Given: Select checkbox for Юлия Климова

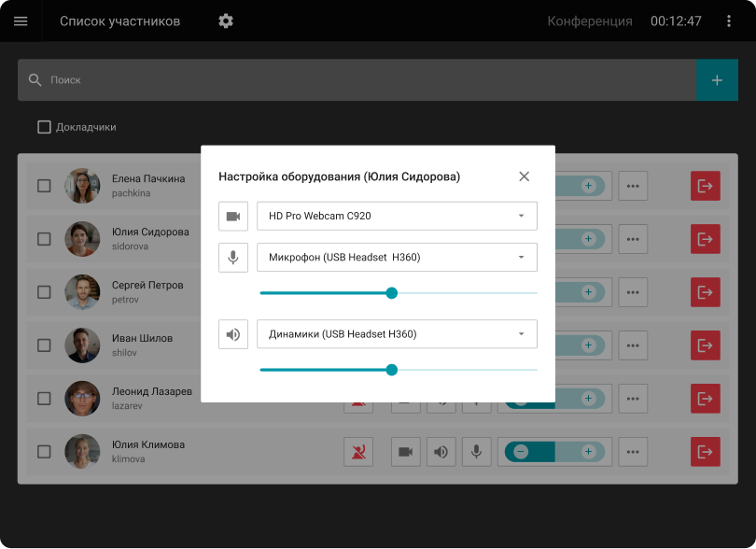Looking at the screenshot, I should tap(44, 452).
